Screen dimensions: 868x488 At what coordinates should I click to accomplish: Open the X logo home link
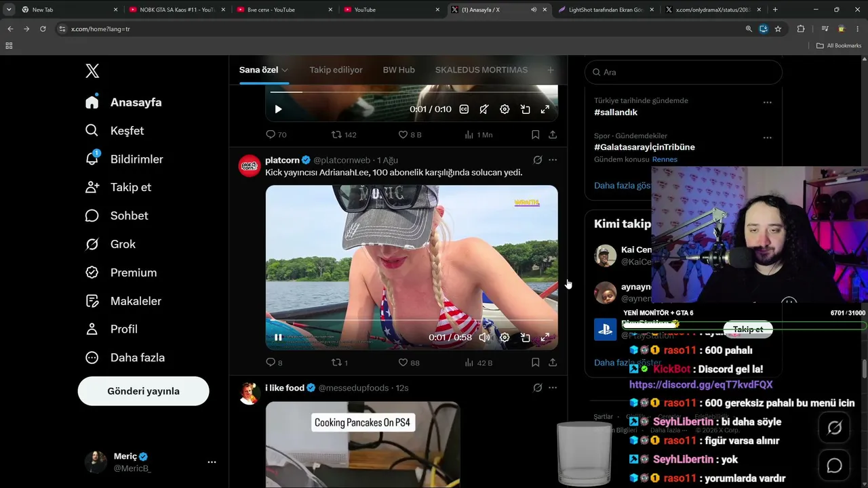pos(92,71)
